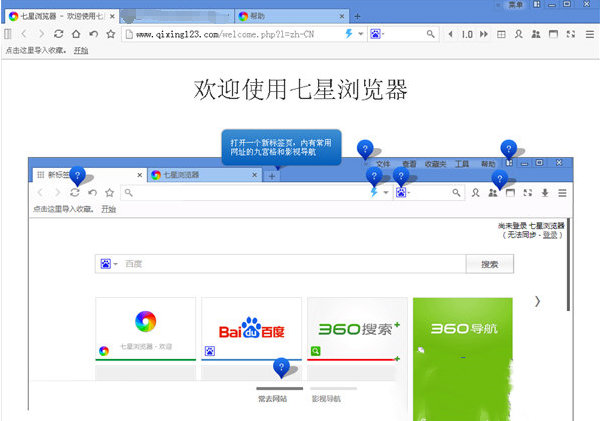Screen dimensions: 600x421
Task: Bookmark page with outer toolbar star icon
Action: click(x=109, y=34)
